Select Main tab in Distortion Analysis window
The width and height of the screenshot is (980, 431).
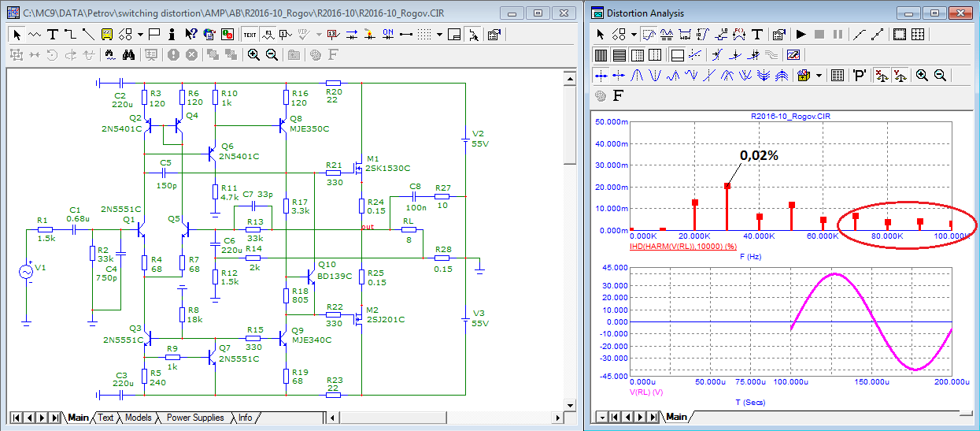coord(675,417)
